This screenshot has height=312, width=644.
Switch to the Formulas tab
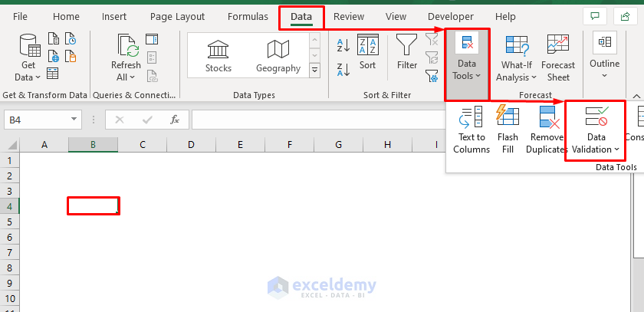248,16
